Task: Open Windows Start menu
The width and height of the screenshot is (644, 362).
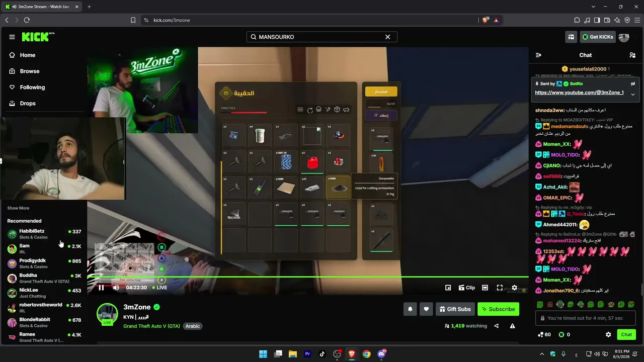Action: [x=263, y=354]
